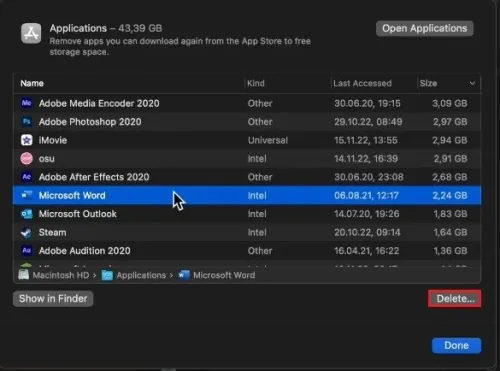Click the Adobe After Effects 2020 icon
The width and height of the screenshot is (500, 371).
(x=27, y=177)
